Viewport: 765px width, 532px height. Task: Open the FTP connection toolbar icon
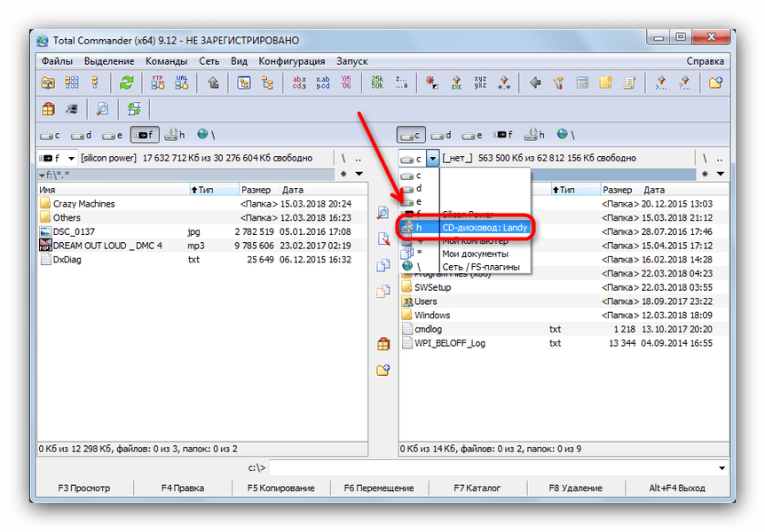(158, 82)
